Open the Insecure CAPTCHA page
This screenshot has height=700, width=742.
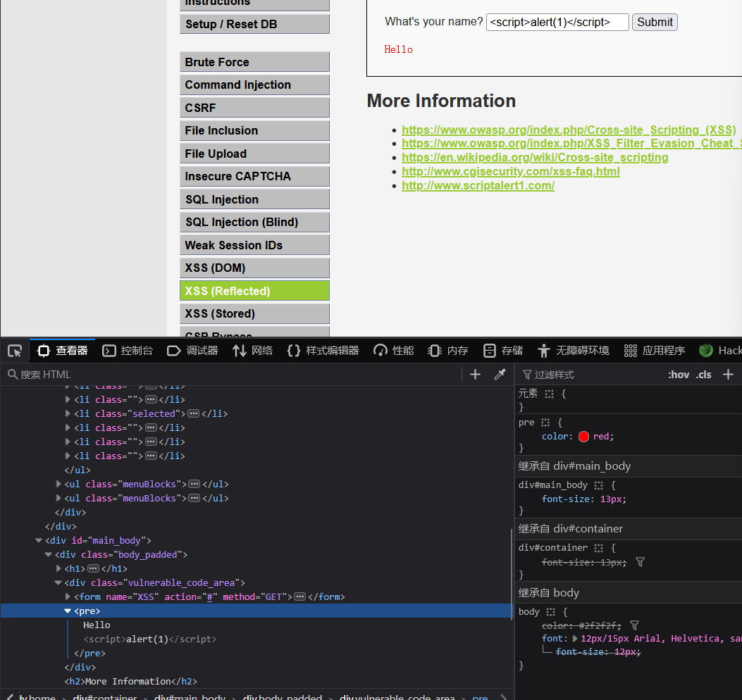(254, 177)
